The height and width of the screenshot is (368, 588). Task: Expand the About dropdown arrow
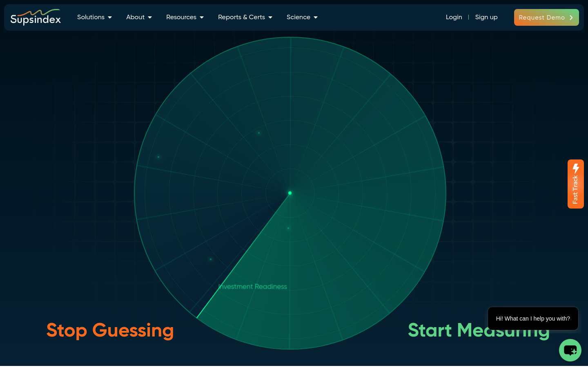click(x=150, y=18)
